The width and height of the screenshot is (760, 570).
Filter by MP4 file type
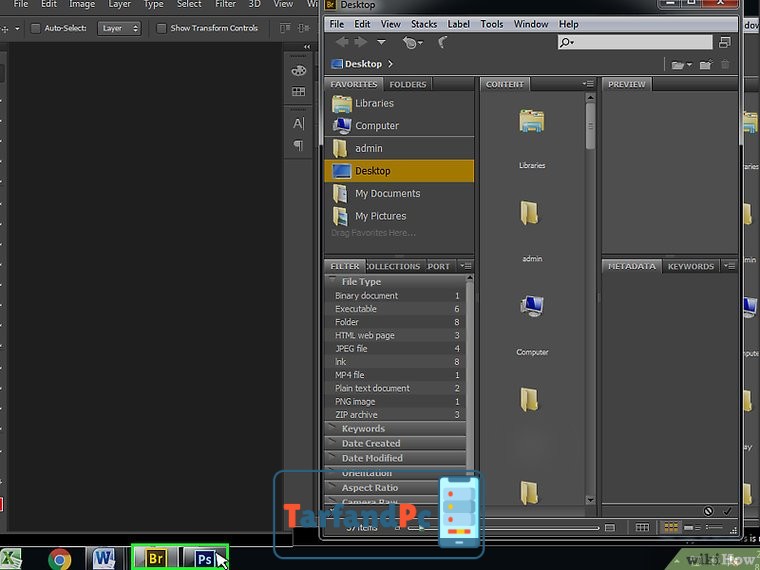point(395,375)
